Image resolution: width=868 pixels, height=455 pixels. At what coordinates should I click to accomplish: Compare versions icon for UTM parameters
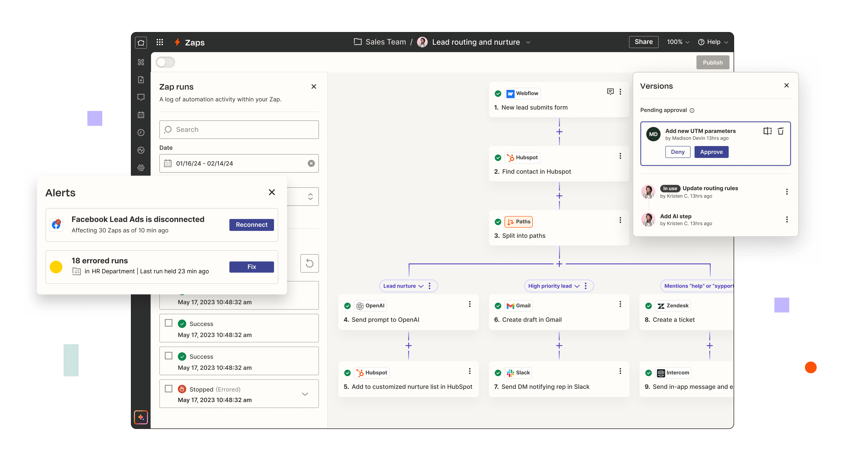coord(767,131)
